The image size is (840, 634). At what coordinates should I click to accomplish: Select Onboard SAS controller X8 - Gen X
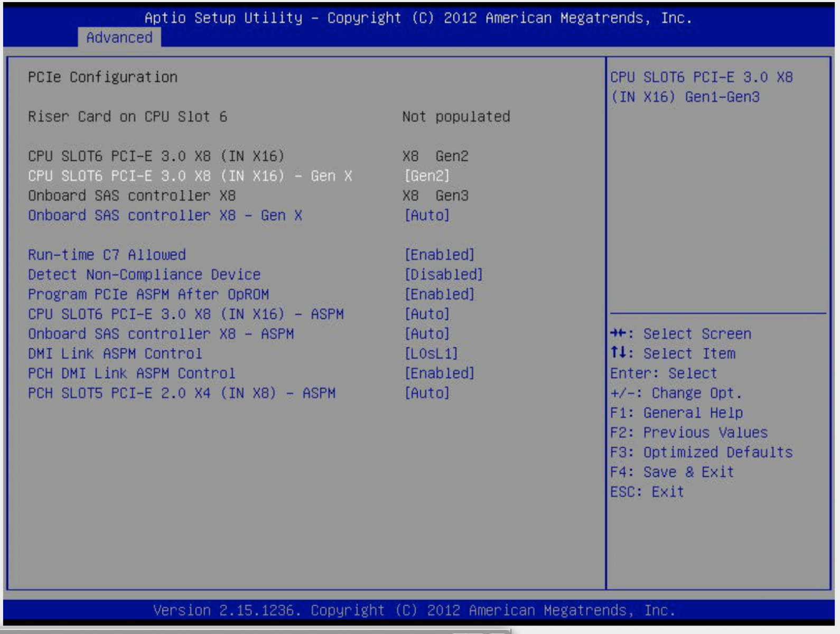tap(165, 216)
